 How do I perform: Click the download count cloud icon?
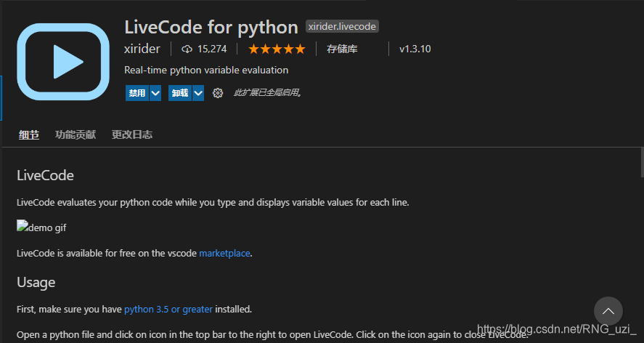tap(187, 49)
